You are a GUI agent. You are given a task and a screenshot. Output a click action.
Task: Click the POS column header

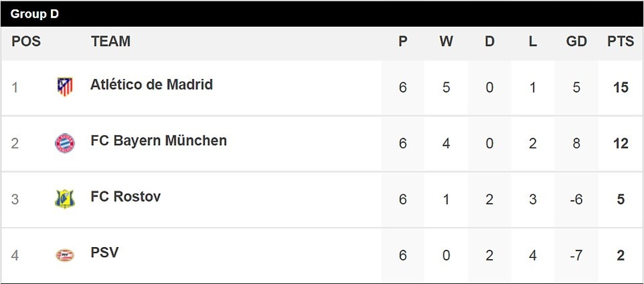[26, 42]
